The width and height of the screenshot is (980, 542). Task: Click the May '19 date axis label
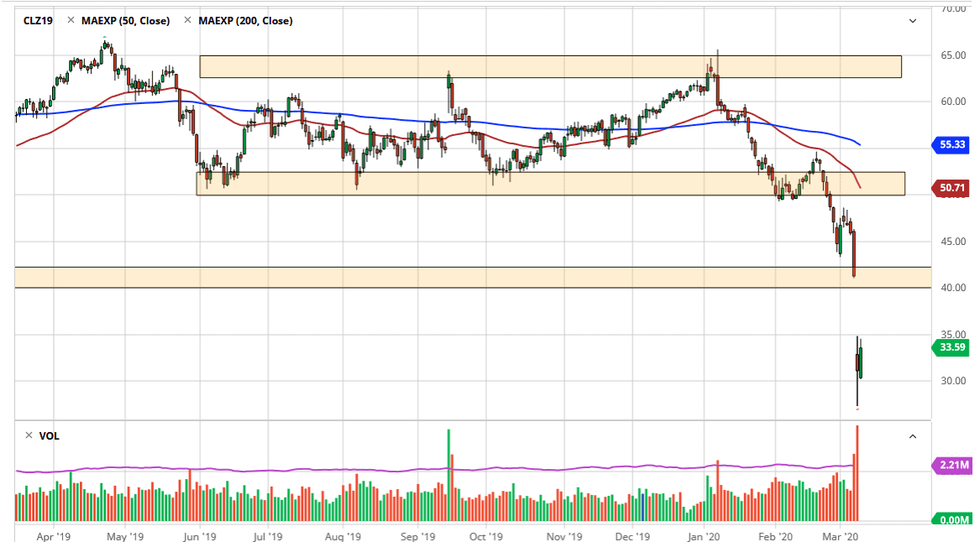pyautogui.click(x=125, y=536)
